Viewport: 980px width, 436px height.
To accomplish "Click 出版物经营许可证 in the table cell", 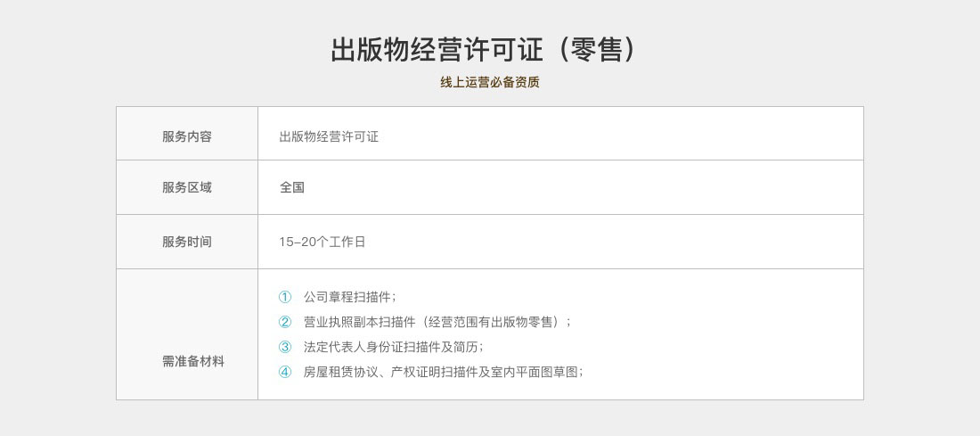I will point(329,136).
